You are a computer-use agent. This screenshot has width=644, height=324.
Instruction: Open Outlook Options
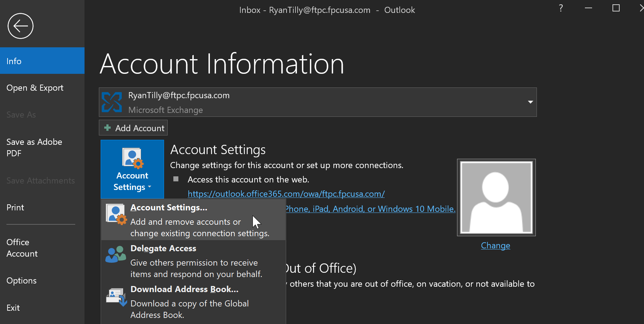point(42,281)
